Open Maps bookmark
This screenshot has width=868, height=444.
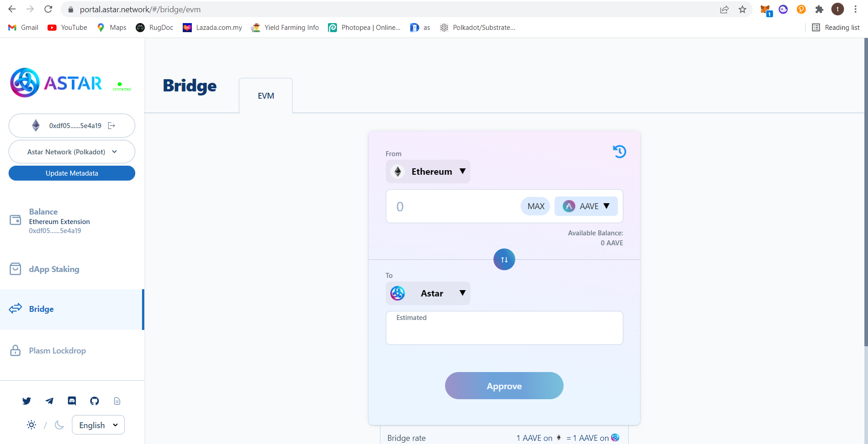tap(112, 28)
